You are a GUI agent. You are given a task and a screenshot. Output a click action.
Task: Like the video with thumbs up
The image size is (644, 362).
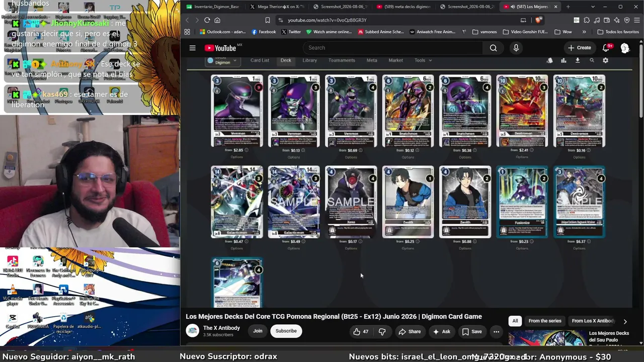[361, 331]
